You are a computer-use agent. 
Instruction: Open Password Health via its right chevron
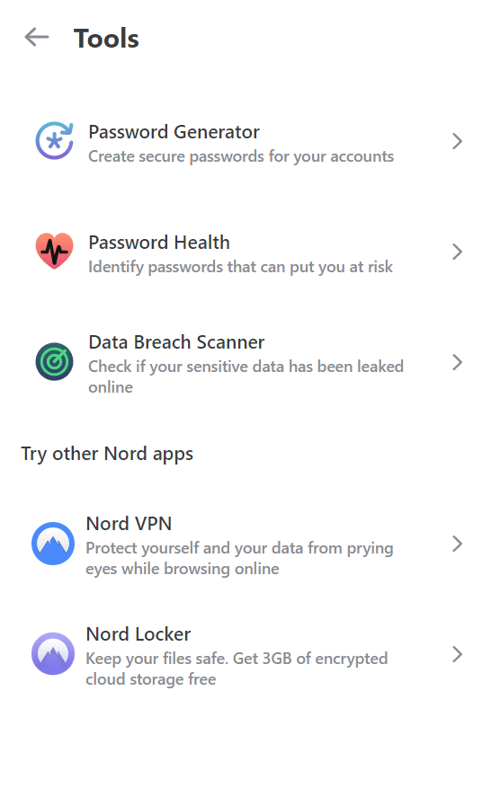[457, 251]
